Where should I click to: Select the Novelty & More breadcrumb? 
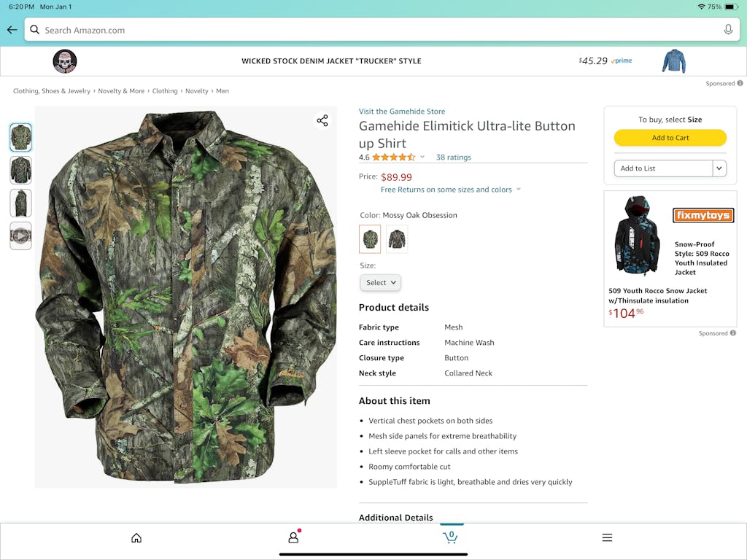(121, 91)
